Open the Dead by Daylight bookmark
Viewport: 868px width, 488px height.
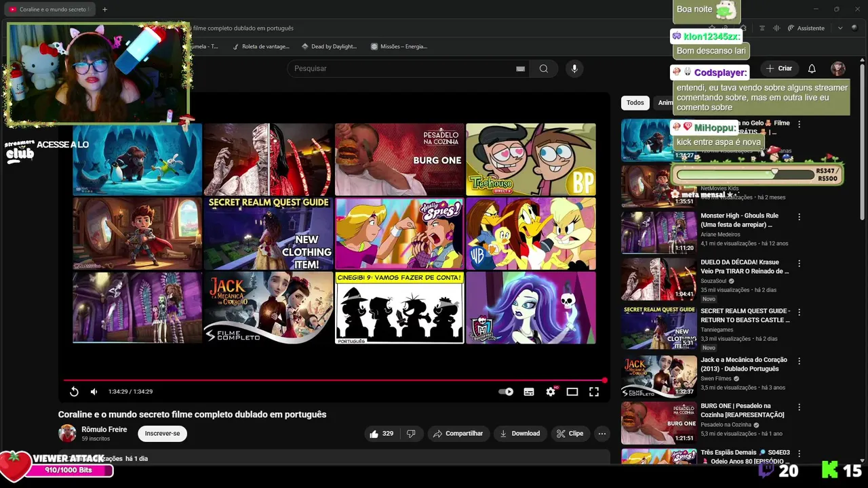pos(330,47)
